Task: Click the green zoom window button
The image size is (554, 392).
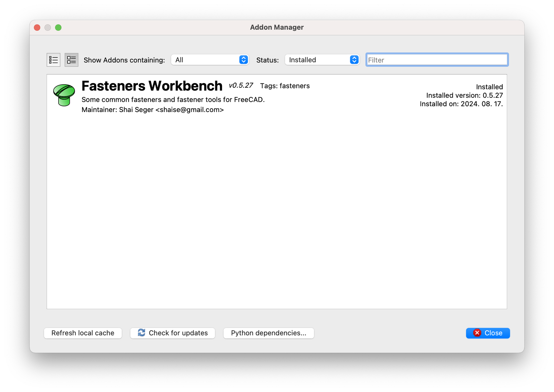Action: pyautogui.click(x=58, y=27)
